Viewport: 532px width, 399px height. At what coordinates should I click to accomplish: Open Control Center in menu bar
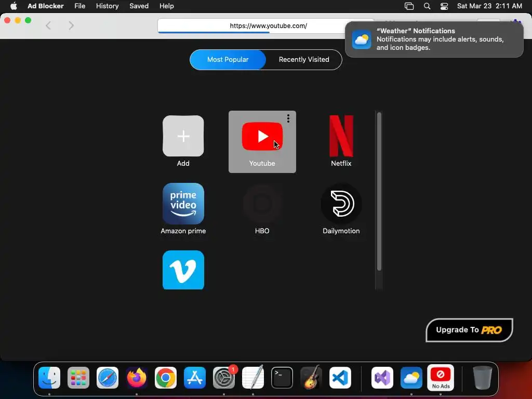click(x=444, y=6)
